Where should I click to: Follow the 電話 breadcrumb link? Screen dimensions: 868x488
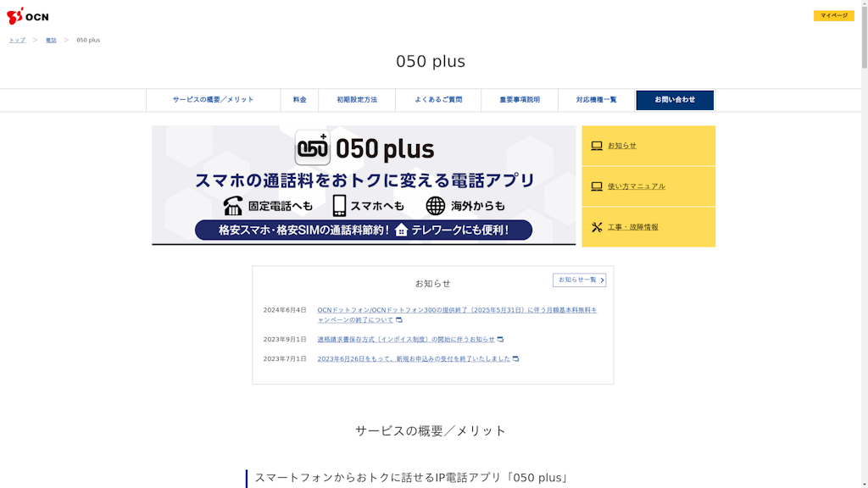(50, 39)
